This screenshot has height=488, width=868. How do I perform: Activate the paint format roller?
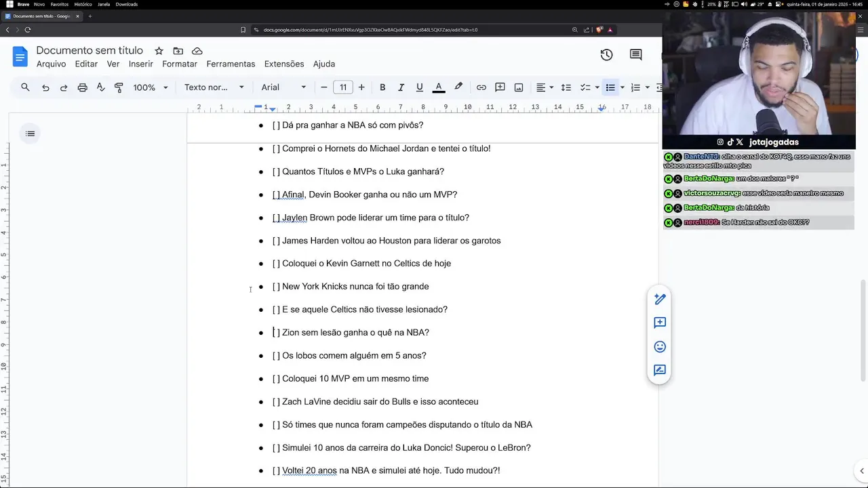pos(119,87)
